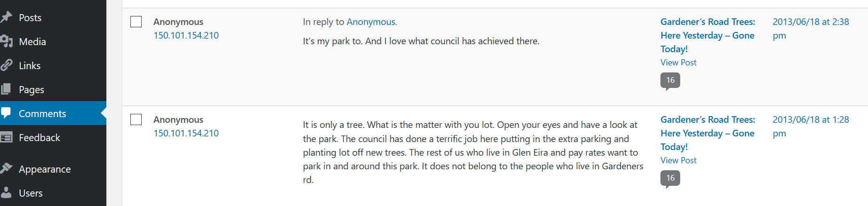Click the Appearance paintbrush icon
This screenshot has width=868, height=206.
[6, 168]
